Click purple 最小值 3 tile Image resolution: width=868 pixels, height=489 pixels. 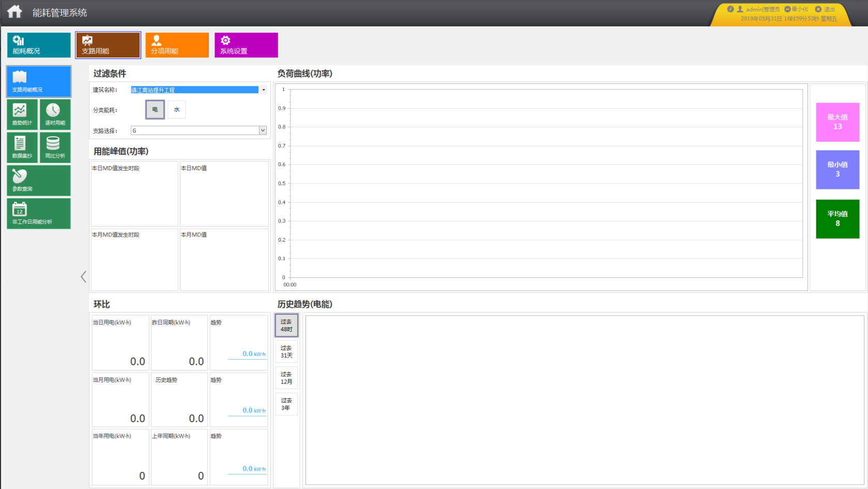[837, 170]
